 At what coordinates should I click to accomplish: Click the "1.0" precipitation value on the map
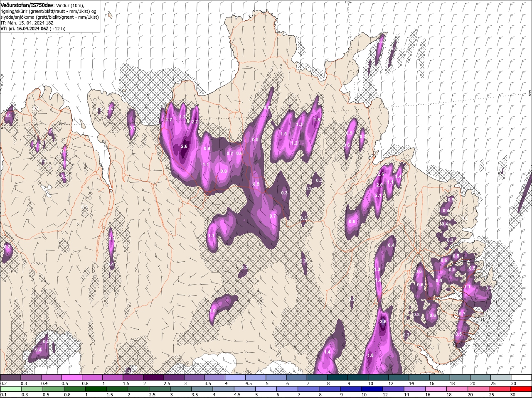pyautogui.click(x=213, y=311)
